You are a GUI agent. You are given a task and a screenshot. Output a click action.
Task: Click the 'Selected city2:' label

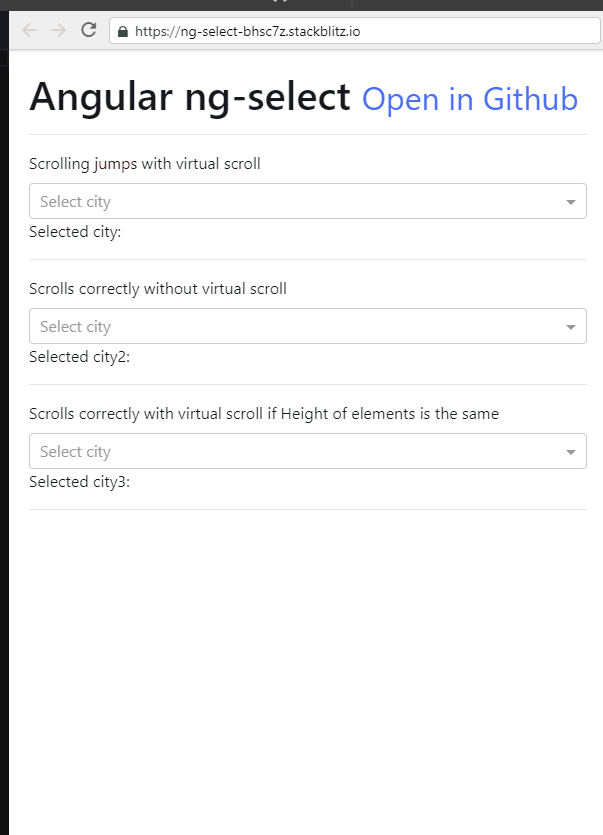[79, 356]
